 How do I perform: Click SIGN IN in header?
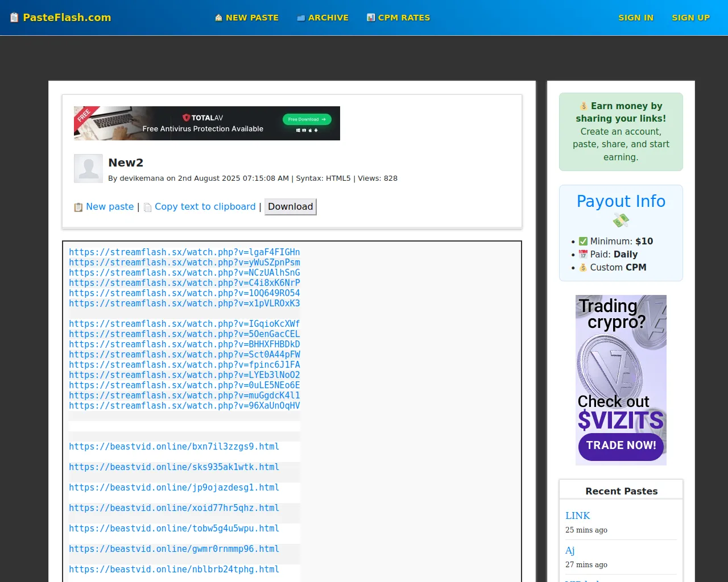(x=636, y=18)
